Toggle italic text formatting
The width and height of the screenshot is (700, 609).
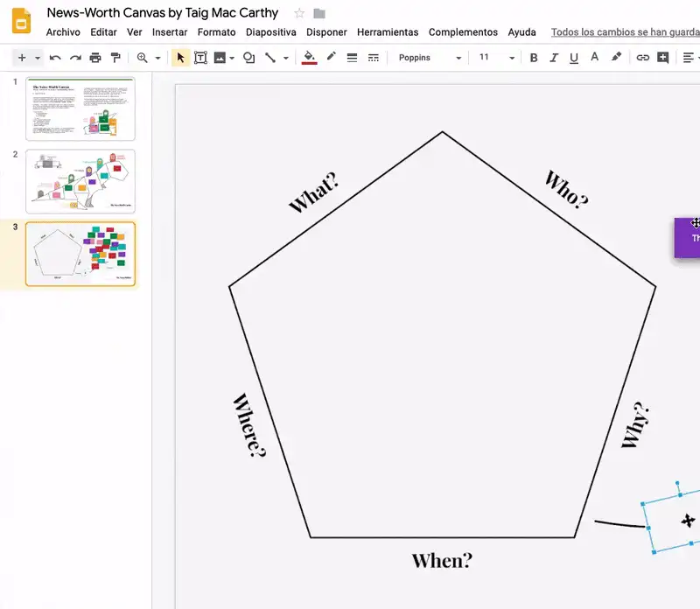pyautogui.click(x=554, y=58)
